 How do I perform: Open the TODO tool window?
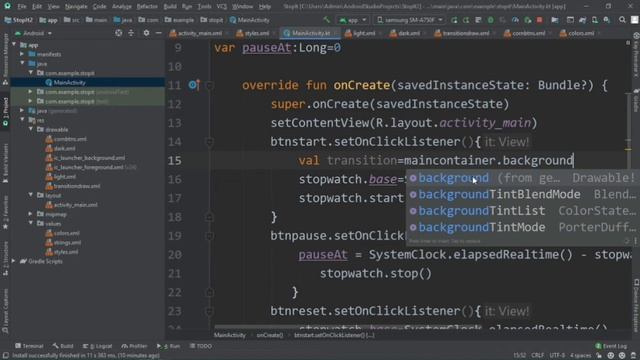point(200,346)
